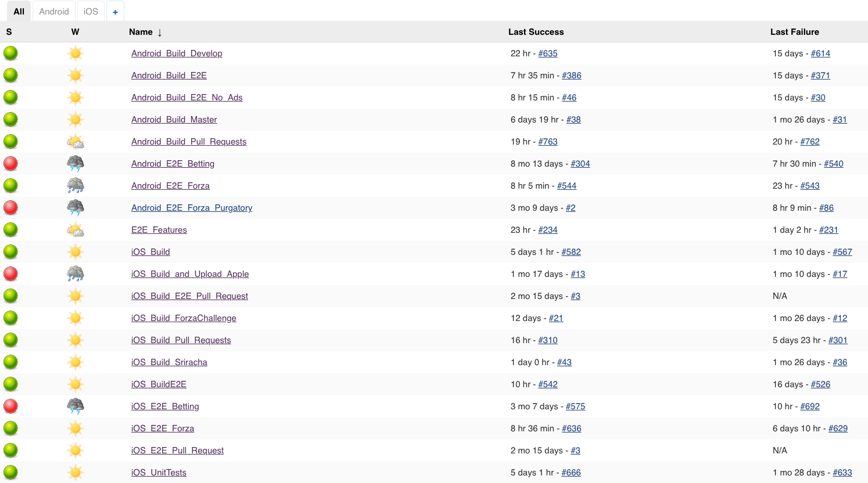This screenshot has height=483, width=868.
Task: Sort by status S column header
Action: tap(9, 32)
